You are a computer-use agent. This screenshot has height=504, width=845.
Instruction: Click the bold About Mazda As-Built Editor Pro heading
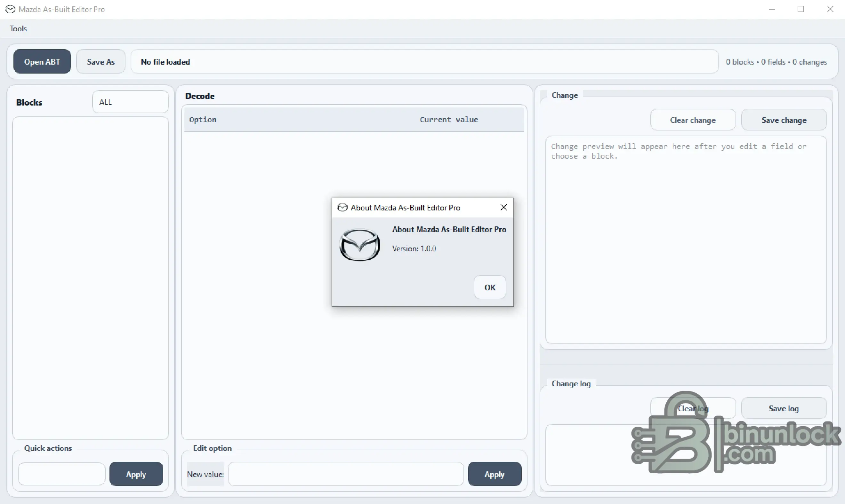tap(449, 230)
